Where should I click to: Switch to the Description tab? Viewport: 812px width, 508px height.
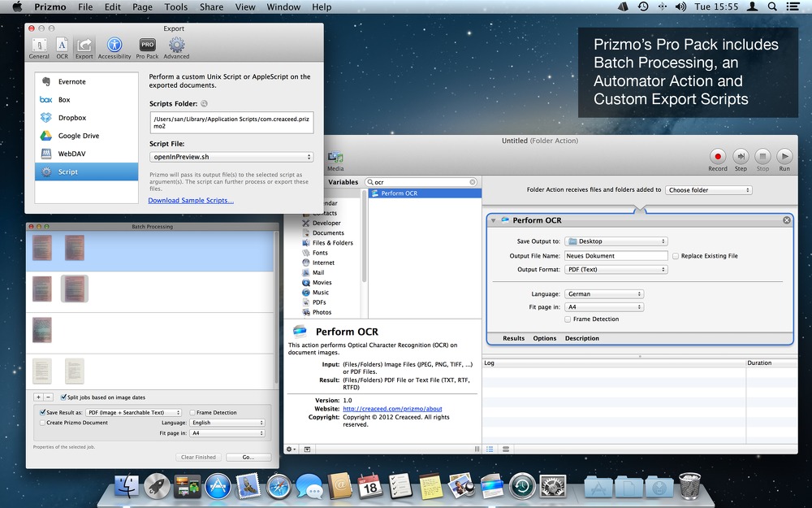(582, 338)
